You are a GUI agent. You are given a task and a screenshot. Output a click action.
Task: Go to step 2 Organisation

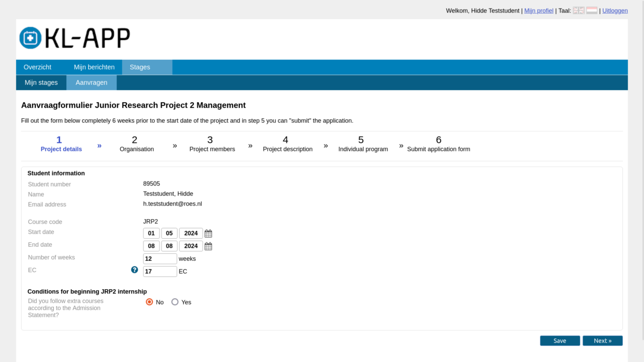pos(136,144)
